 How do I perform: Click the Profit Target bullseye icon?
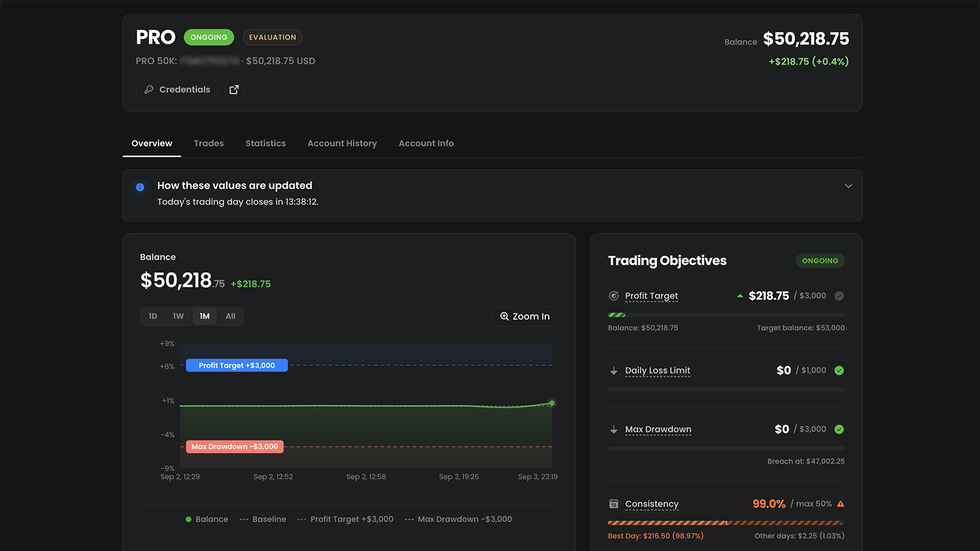614,296
